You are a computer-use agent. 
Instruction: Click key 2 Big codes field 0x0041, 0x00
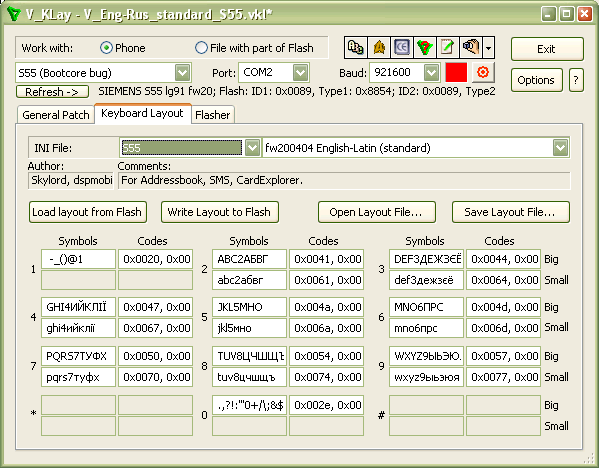(327, 259)
